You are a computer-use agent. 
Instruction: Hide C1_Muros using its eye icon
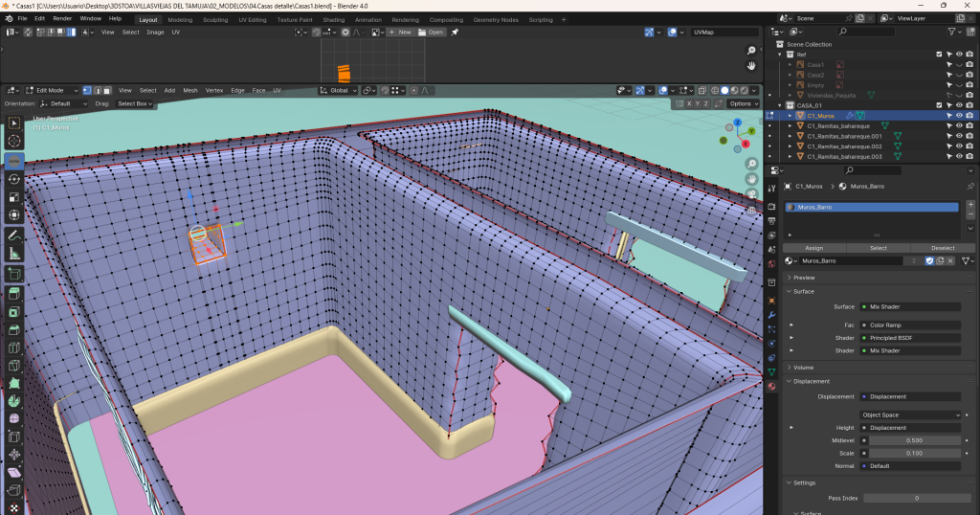(x=959, y=115)
